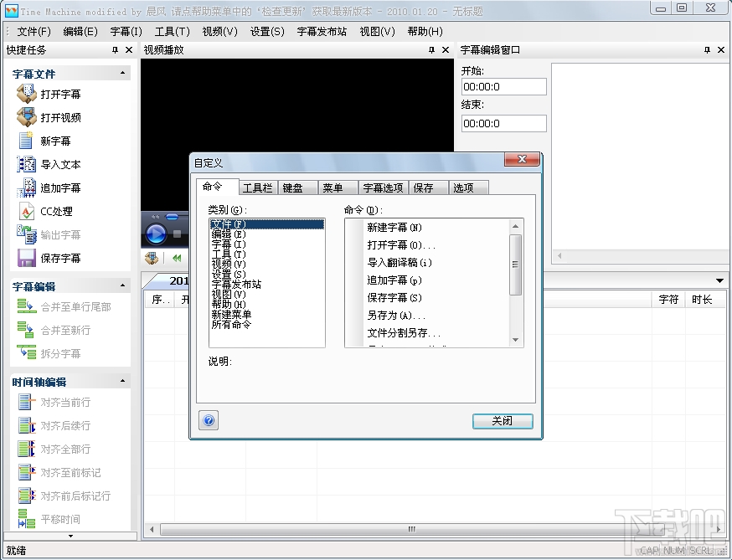Click the 平移时间 icon
This screenshot has height=560, width=732.
click(27, 518)
